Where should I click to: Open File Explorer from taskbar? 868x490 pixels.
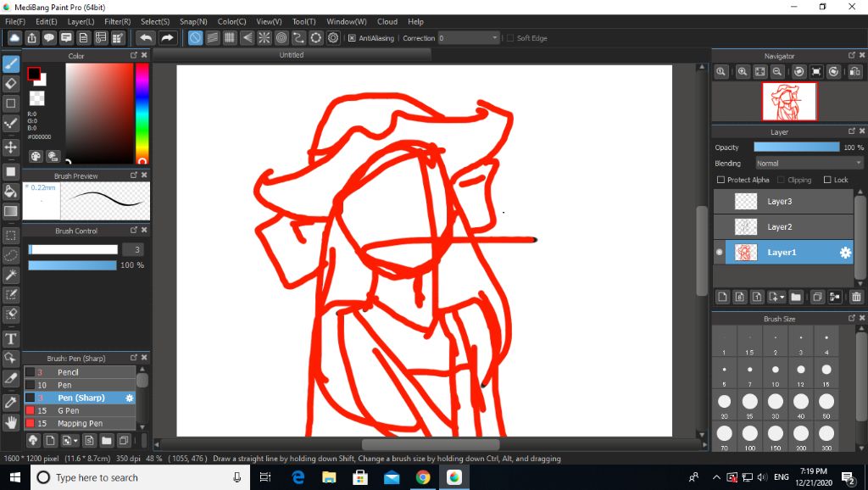click(x=329, y=477)
